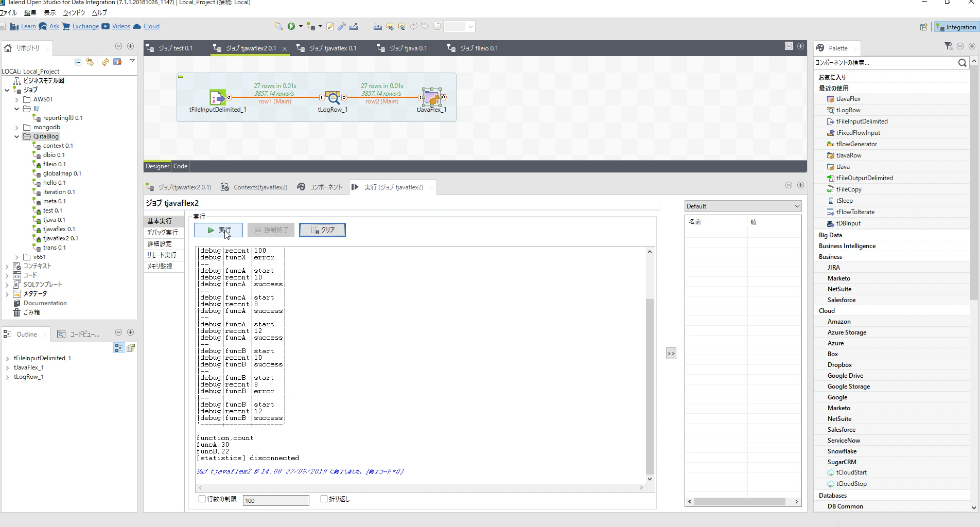This screenshot has width=980, height=527.
Task: Enable the 行数の制限 checkbox
Action: (202, 499)
